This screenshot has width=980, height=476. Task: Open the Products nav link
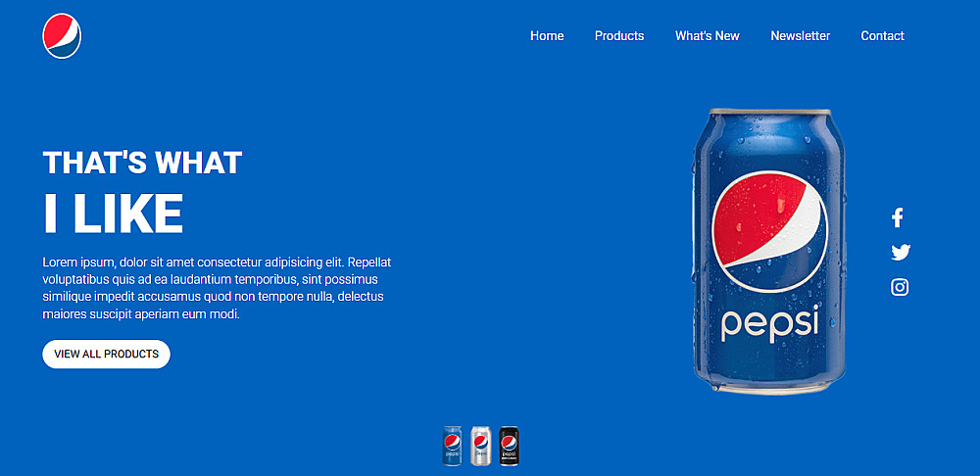click(619, 35)
